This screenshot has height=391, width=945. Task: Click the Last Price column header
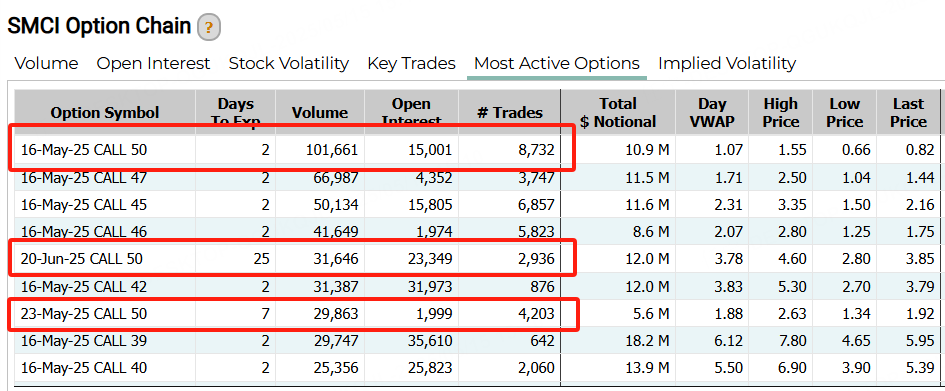point(908,113)
